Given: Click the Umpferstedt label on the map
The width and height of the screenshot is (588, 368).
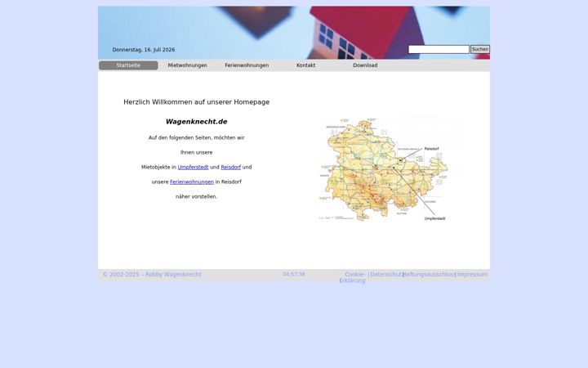Looking at the screenshot, I should pyautogui.click(x=434, y=218).
